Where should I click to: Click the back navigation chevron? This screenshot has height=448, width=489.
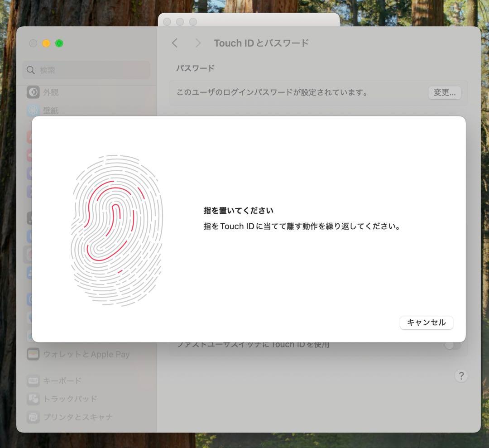click(x=175, y=43)
